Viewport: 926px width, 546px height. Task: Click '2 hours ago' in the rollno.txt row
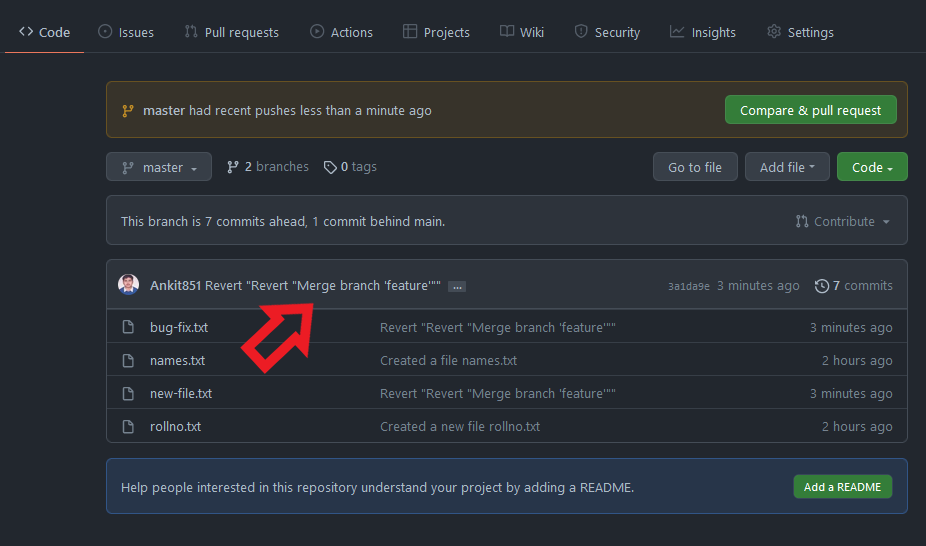[x=857, y=427]
